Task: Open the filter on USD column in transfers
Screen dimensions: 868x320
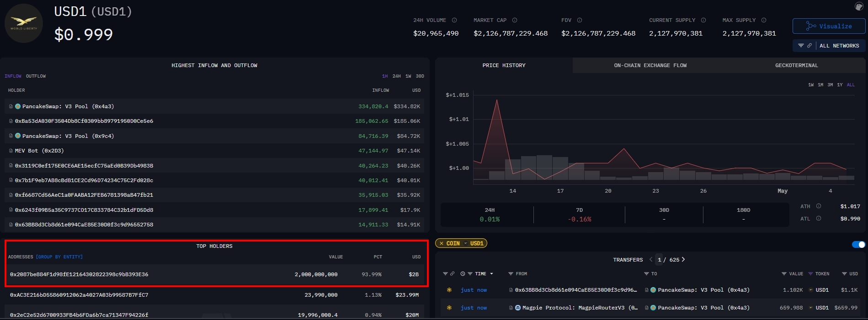Action: 844,274
